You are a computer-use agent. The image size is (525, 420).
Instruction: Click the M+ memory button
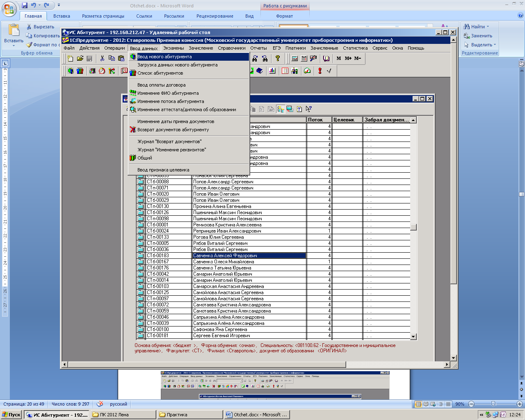348,59
